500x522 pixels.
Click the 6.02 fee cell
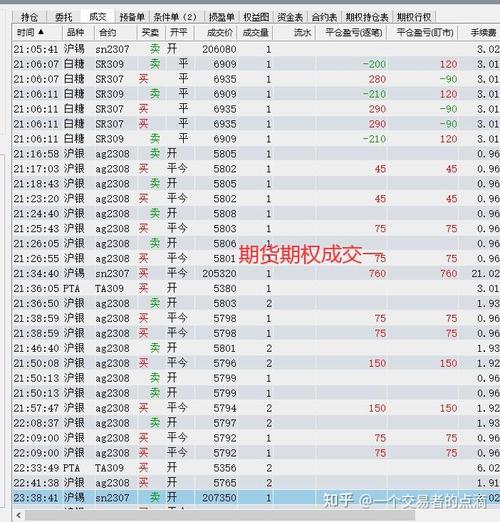coord(488,468)
